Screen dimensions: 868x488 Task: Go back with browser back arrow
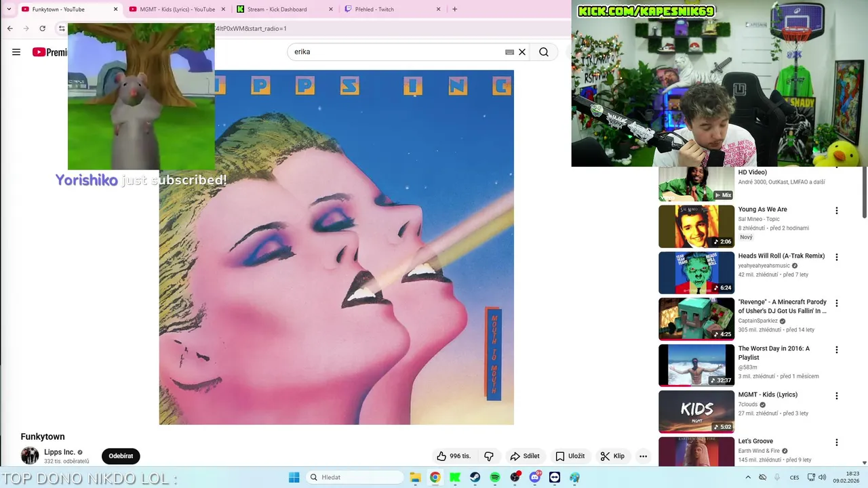pyautogui.click(x=9, y=28)
